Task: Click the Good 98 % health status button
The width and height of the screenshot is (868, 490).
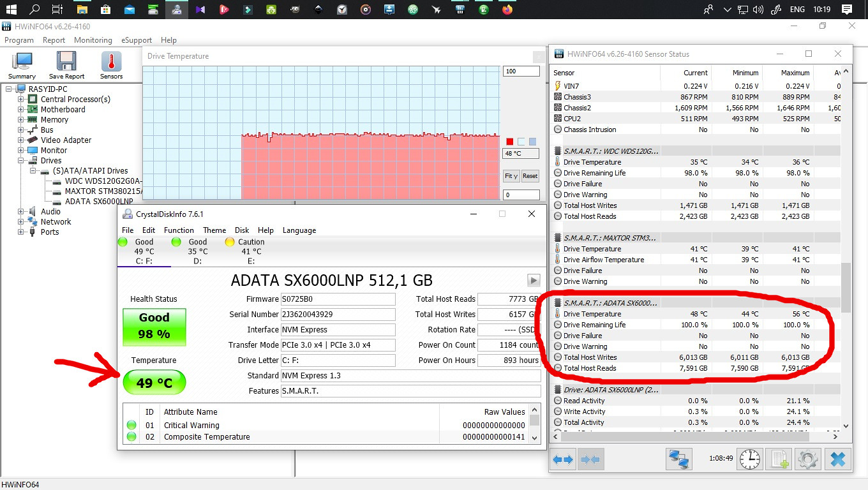Action: click(x=154, y=326)
